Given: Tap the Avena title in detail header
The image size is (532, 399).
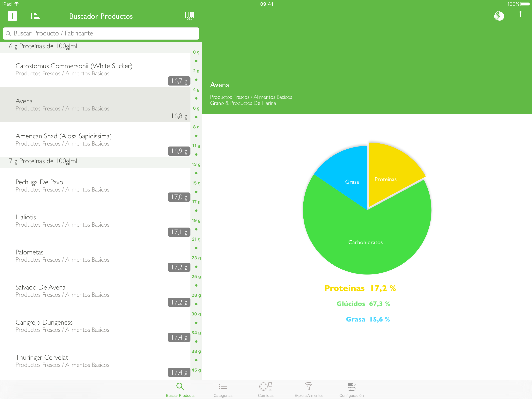Looking at the screenshot, I should tap(220, 85).
